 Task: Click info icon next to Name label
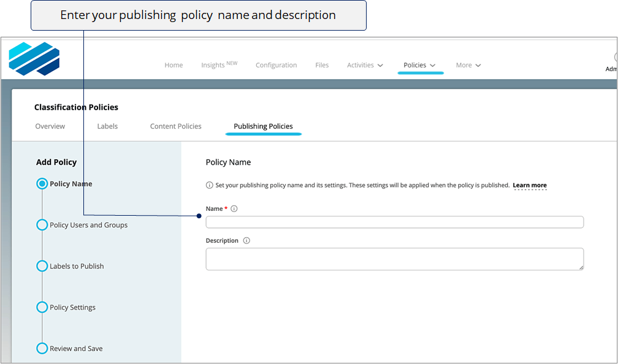coord(234,209)
